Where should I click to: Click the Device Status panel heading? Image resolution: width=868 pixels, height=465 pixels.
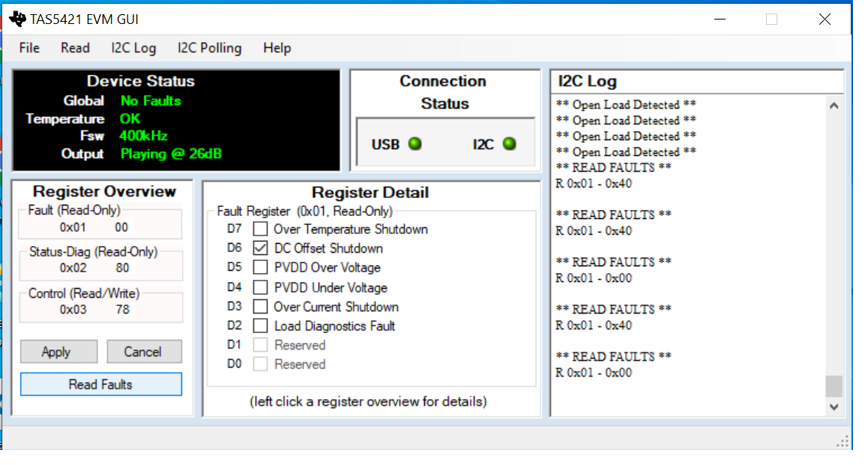pos(141,81)
